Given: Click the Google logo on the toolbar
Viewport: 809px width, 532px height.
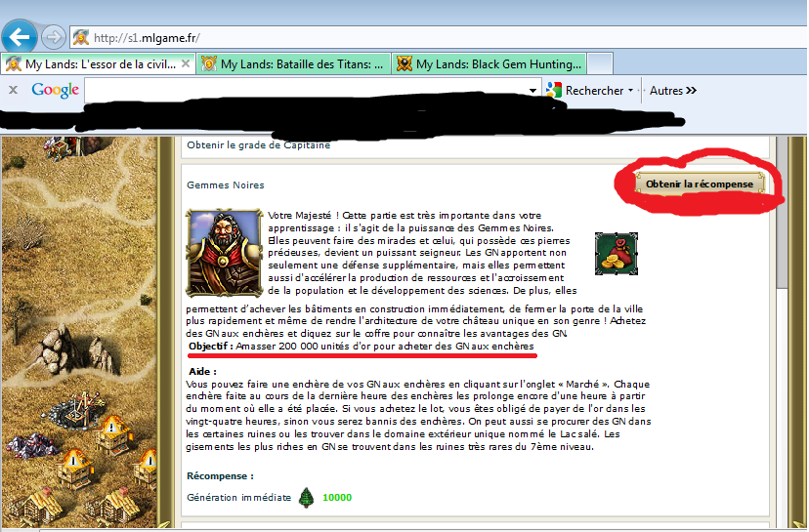Looking at the screenshot, I should click(55, 90).
